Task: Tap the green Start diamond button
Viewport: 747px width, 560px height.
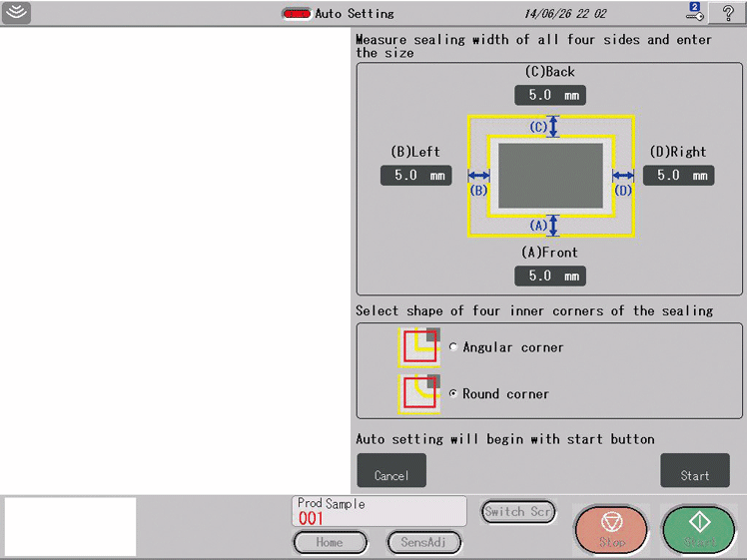Action: 699,529
